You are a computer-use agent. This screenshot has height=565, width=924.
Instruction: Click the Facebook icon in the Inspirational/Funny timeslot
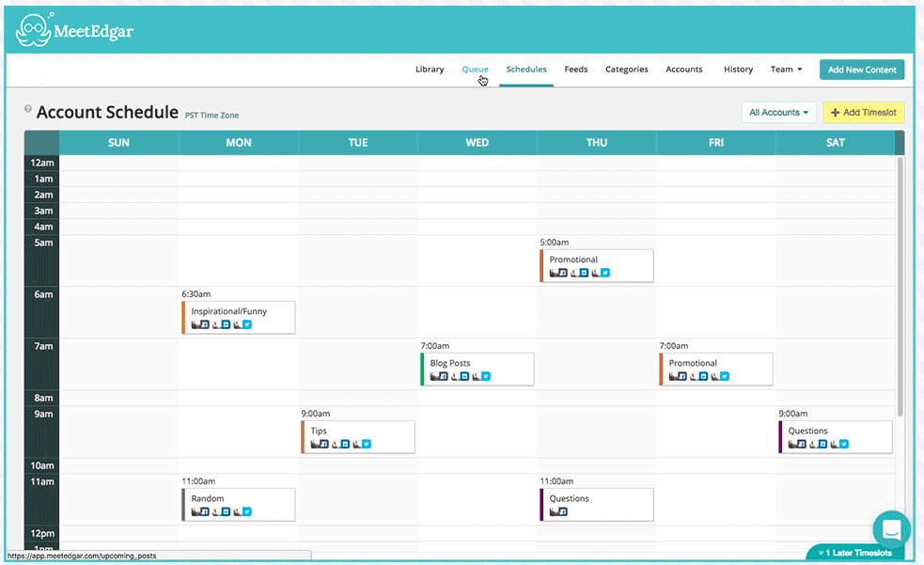point(200,324)
